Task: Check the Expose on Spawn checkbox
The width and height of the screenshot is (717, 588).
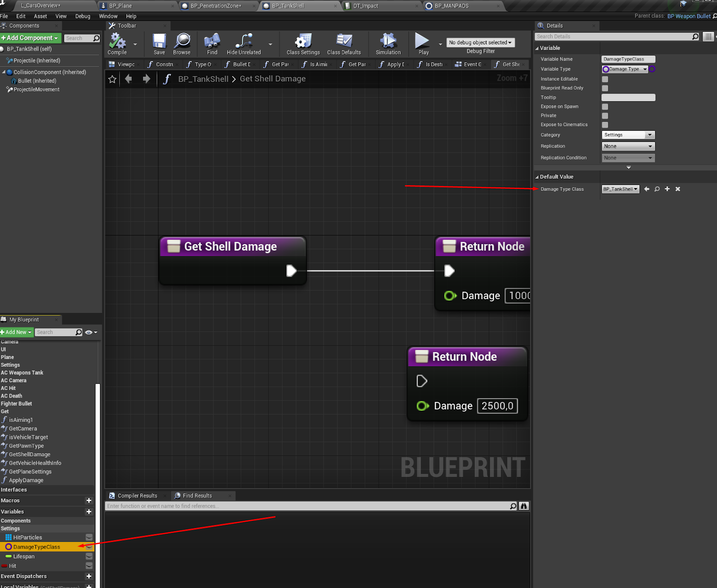Action: click(605, 107)
